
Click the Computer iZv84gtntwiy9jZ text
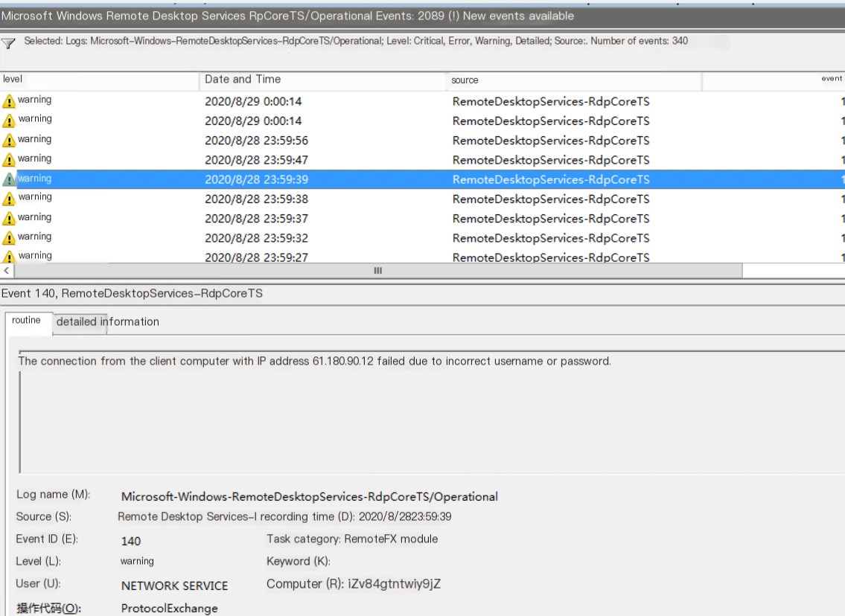(354, 584)
